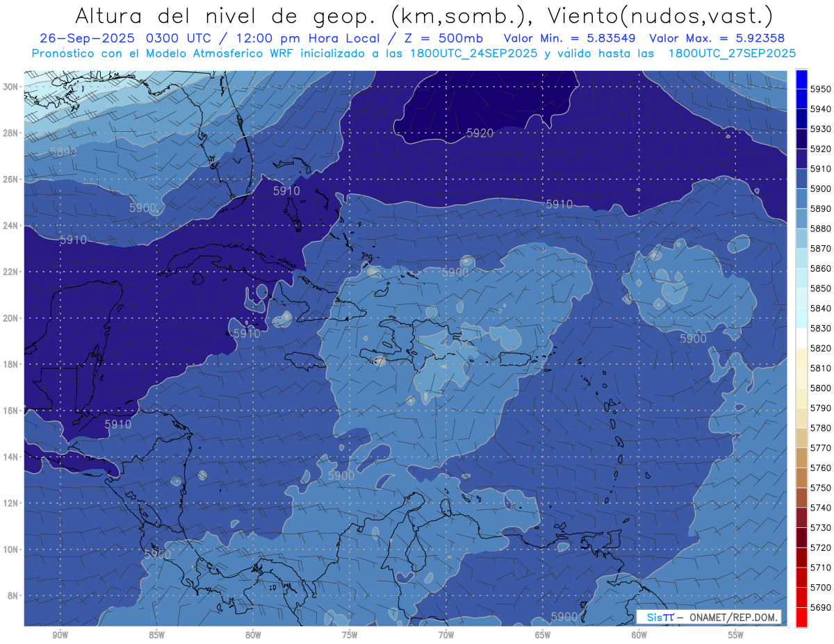
Task: Click the 5820 value on the color scale
Action: (820, 348)
